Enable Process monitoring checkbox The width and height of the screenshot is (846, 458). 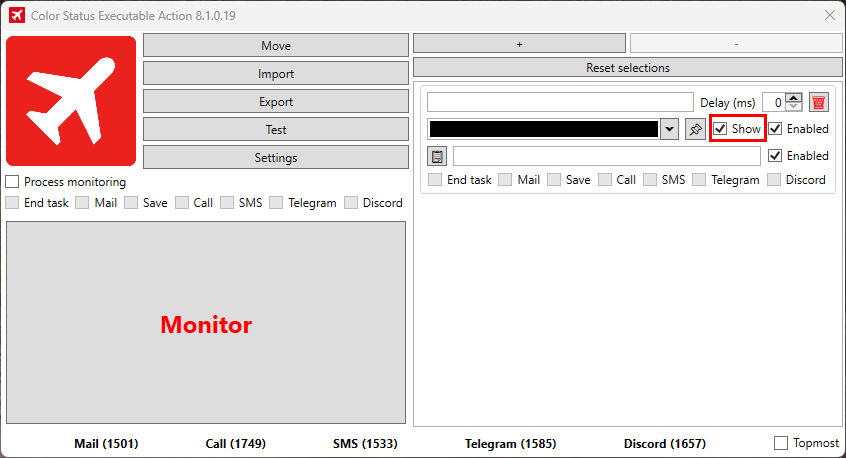12,182
